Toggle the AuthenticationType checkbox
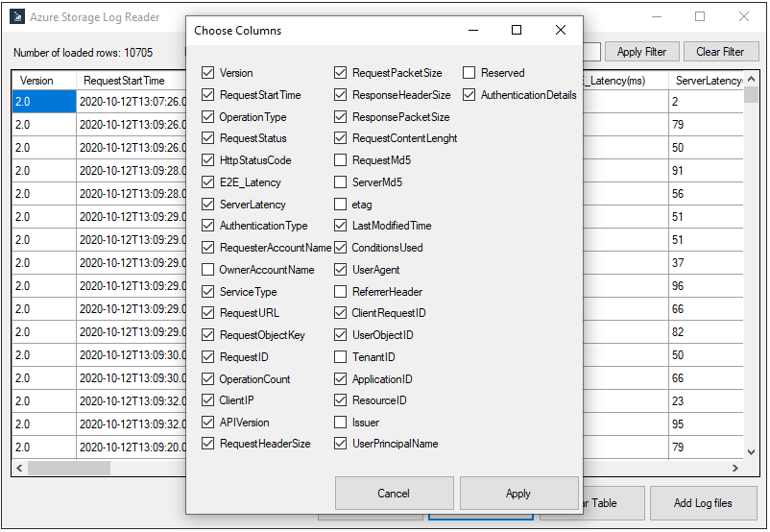Image resolution: width=770 pixels, height=532 pixels. pos(207,226)
